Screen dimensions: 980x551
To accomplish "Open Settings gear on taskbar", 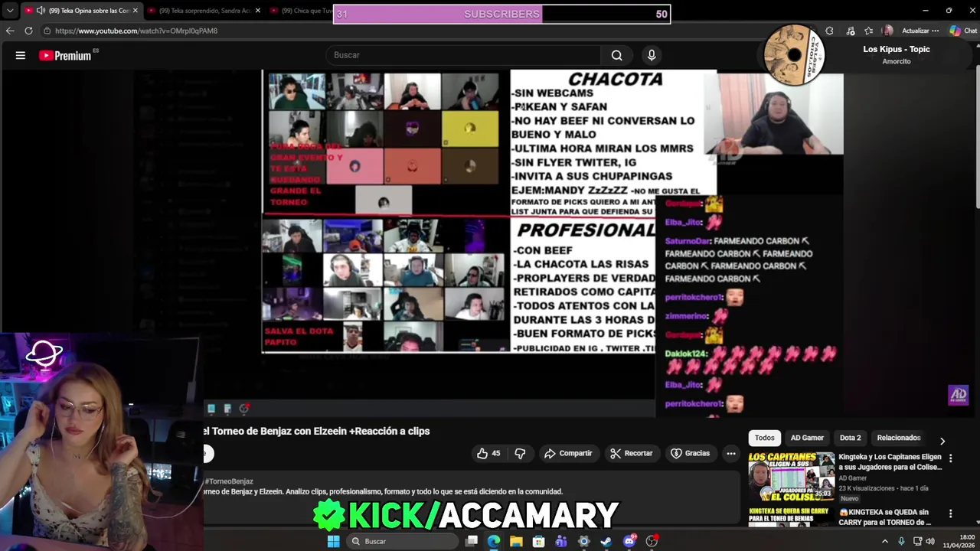I will click(x=584, y=541).
